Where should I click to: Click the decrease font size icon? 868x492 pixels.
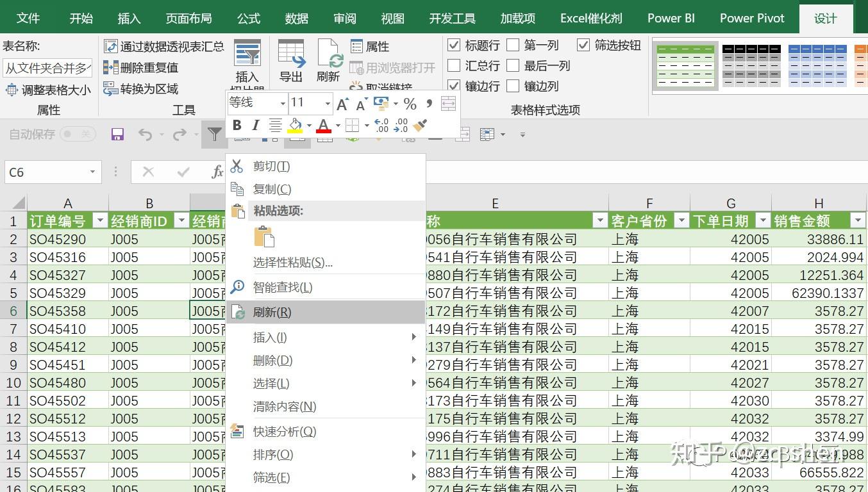coord(362,104)
